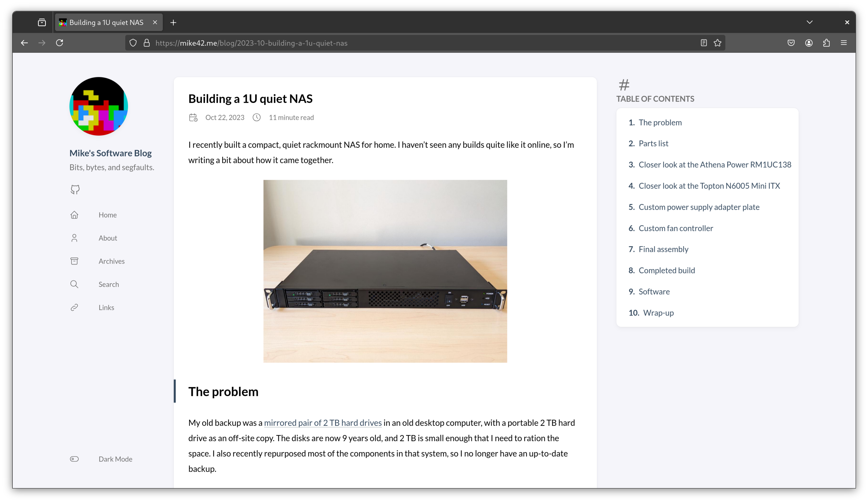Open the Firefox hamburger application menu
This screenshot has height=502, width=868.
click(x=844, y=43)
